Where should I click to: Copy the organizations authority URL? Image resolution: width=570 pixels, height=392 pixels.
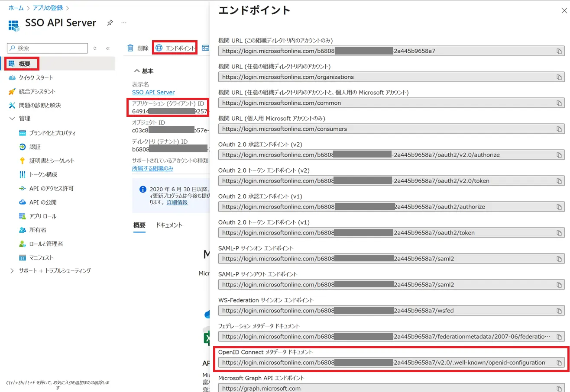[559, 77]
